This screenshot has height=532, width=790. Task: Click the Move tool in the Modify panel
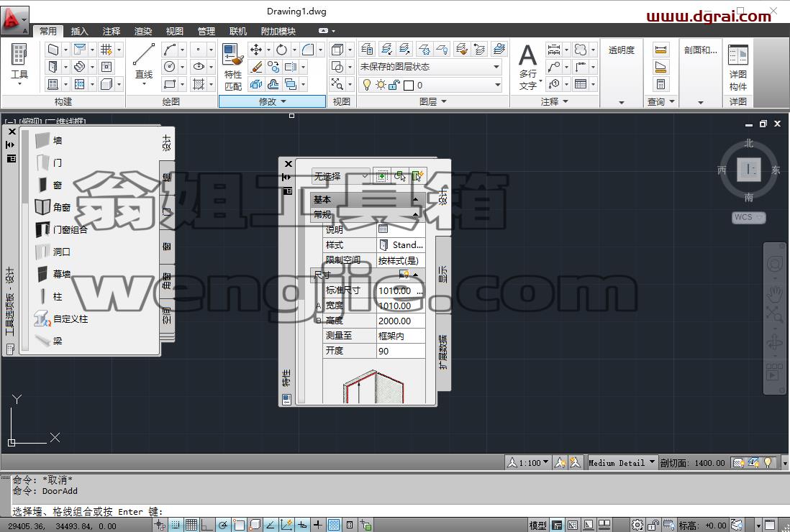coord(256,50)
